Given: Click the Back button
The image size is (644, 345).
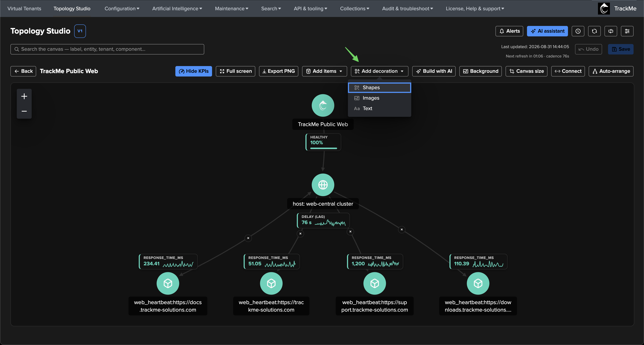Looking at the screenshot, I should (x=23, y=71).
